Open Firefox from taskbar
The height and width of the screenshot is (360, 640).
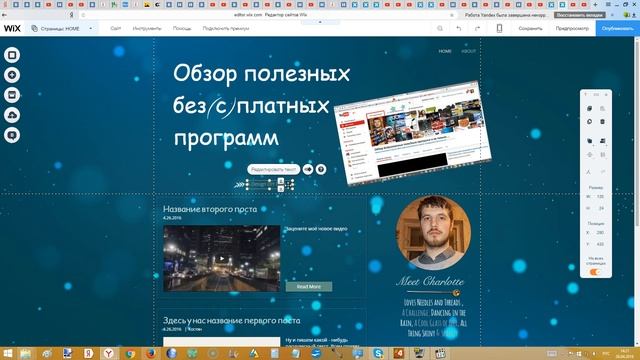pos(151,353)
